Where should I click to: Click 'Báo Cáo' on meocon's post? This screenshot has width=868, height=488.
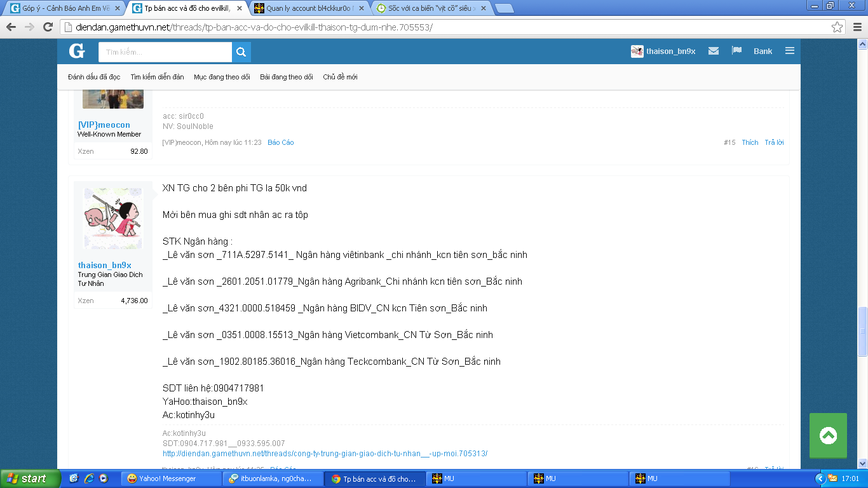pos(281,143)
